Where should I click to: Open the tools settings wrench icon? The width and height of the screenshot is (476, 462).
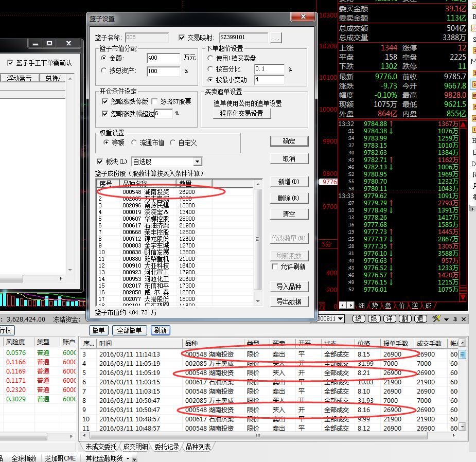pyautogui.click(x=436, y=319)
